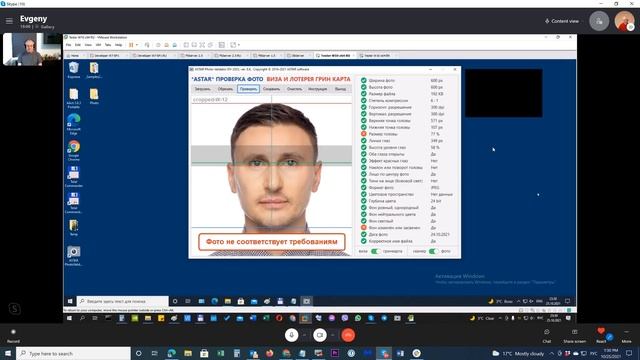Screen dimensions: 640x360
Task: Click the Share screen button
Action: coord(574,336)
